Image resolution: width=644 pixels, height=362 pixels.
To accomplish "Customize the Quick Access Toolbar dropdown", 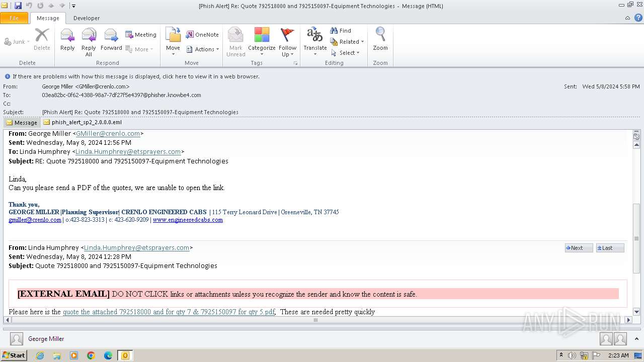I will tap(73, 6).
